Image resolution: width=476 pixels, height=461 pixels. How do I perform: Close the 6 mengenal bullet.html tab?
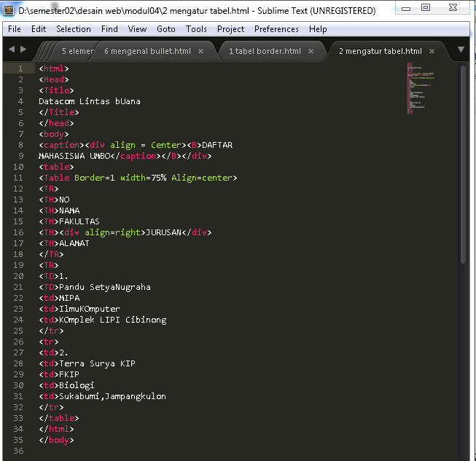[200, 52]
